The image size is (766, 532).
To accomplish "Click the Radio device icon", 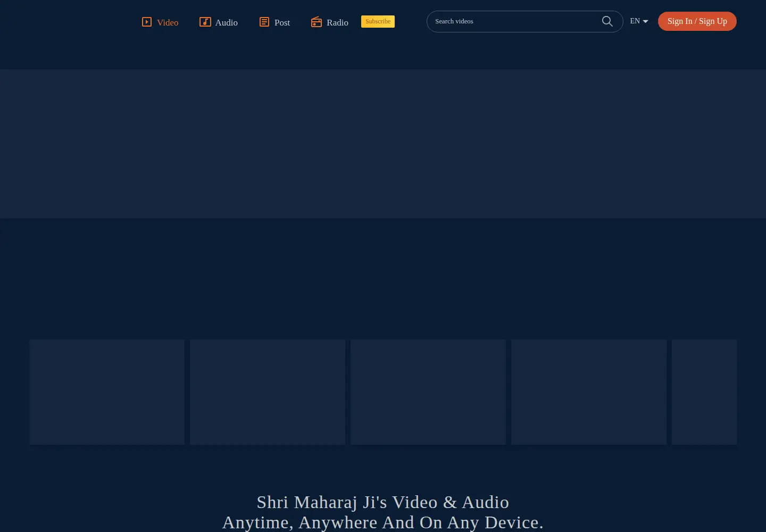I will tap(317, 22).
